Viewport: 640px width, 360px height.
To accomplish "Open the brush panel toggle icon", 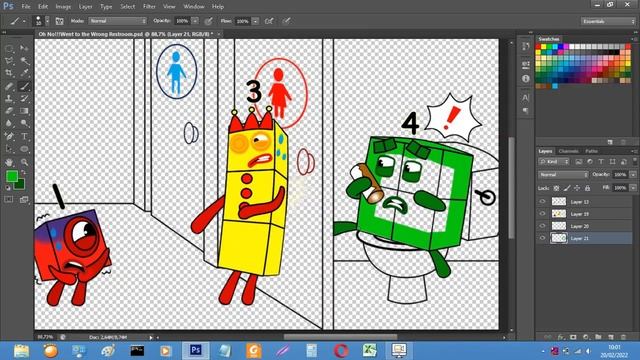I will (59, 21).
